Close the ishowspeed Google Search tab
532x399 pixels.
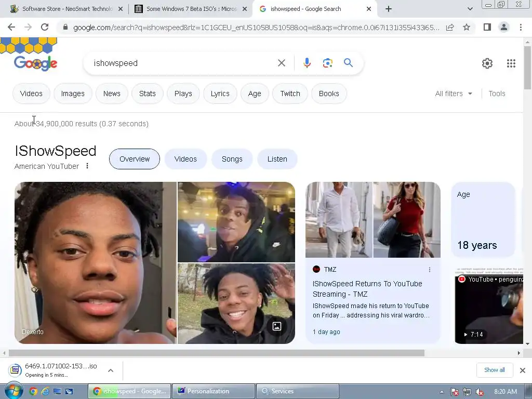[x=369, y=9]
